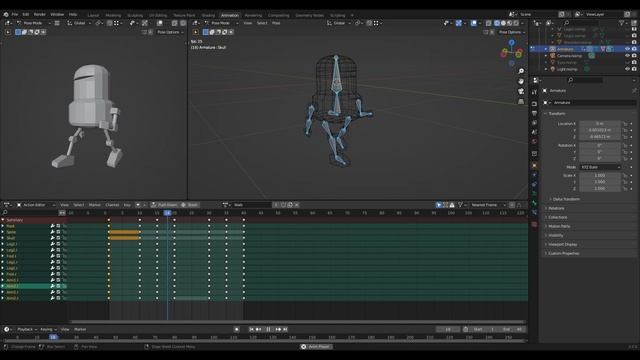Toggle camera view icon in viewport

pos(521,91)
